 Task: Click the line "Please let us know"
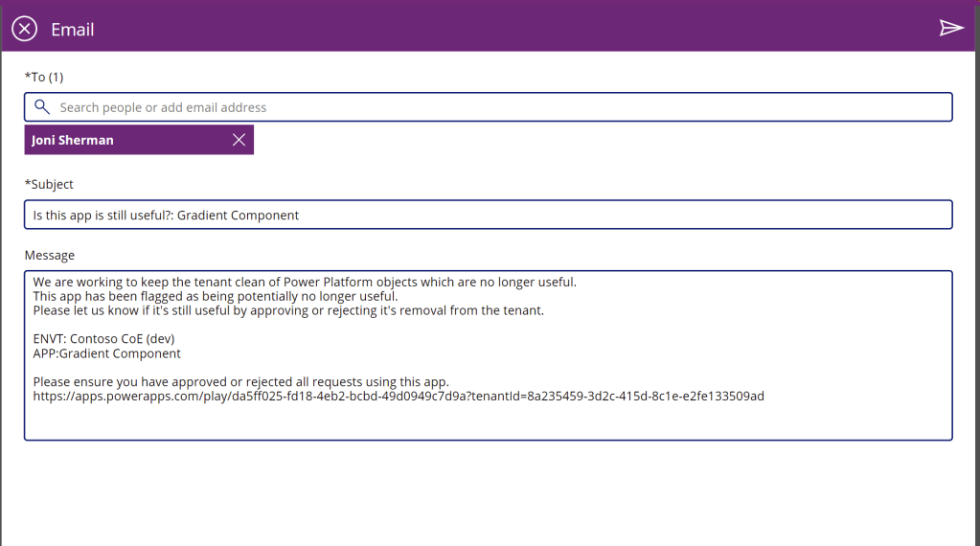[x=287, y=310]
